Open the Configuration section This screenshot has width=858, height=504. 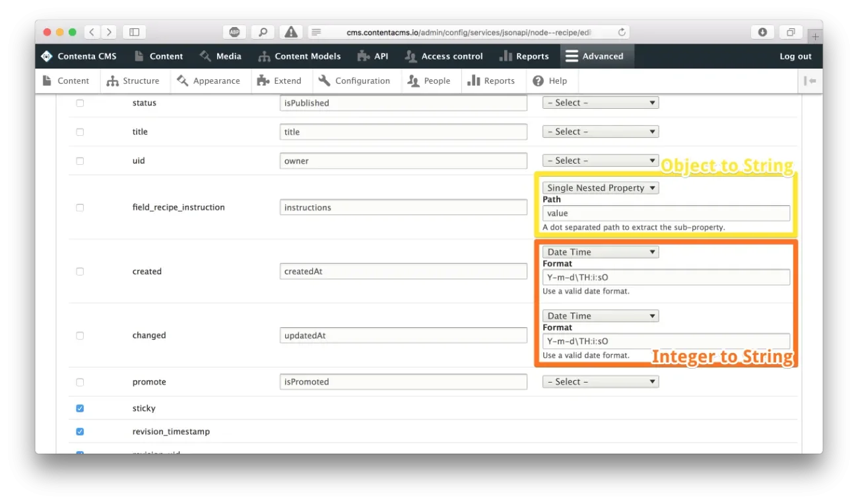tap(354, 80)
